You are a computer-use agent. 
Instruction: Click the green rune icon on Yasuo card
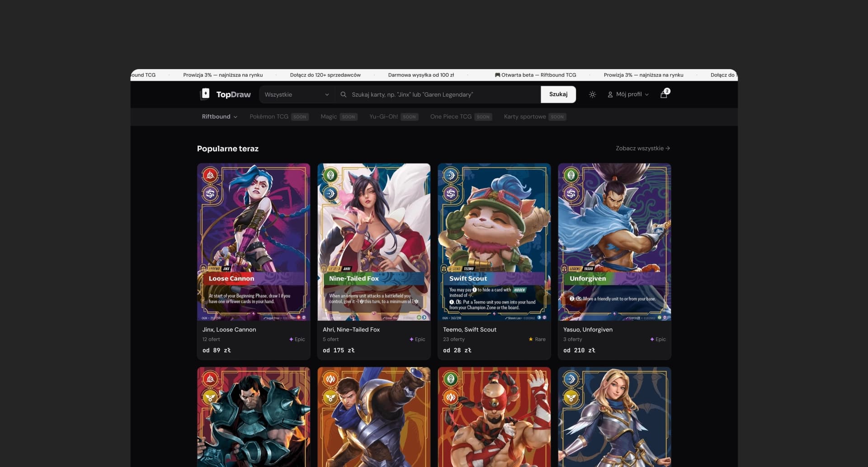[571, 175]
